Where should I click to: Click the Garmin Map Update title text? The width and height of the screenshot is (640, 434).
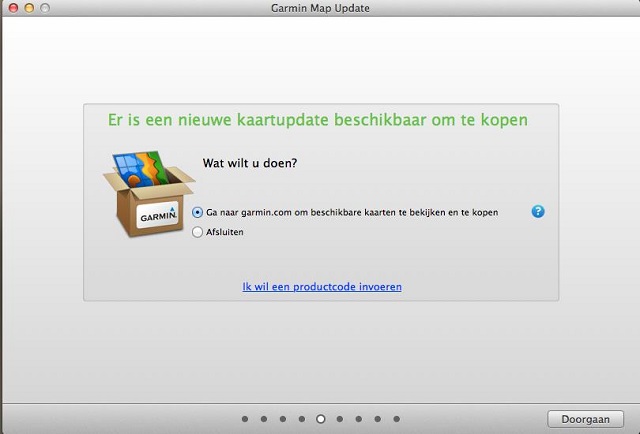pyautogui.click(x=320, y=8)
